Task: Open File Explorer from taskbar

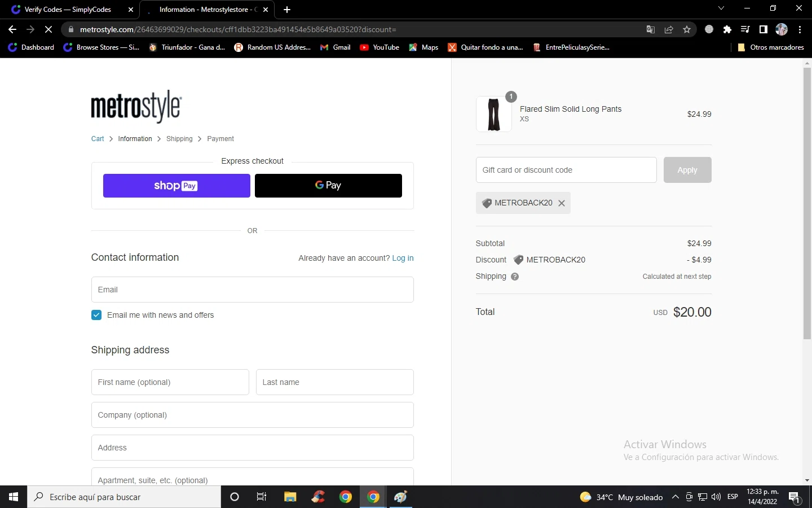Action: 290,497
